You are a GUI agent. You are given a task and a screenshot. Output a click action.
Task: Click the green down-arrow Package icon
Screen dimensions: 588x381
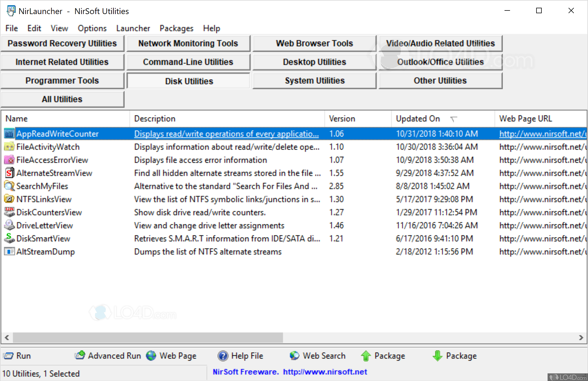[438, 356]
